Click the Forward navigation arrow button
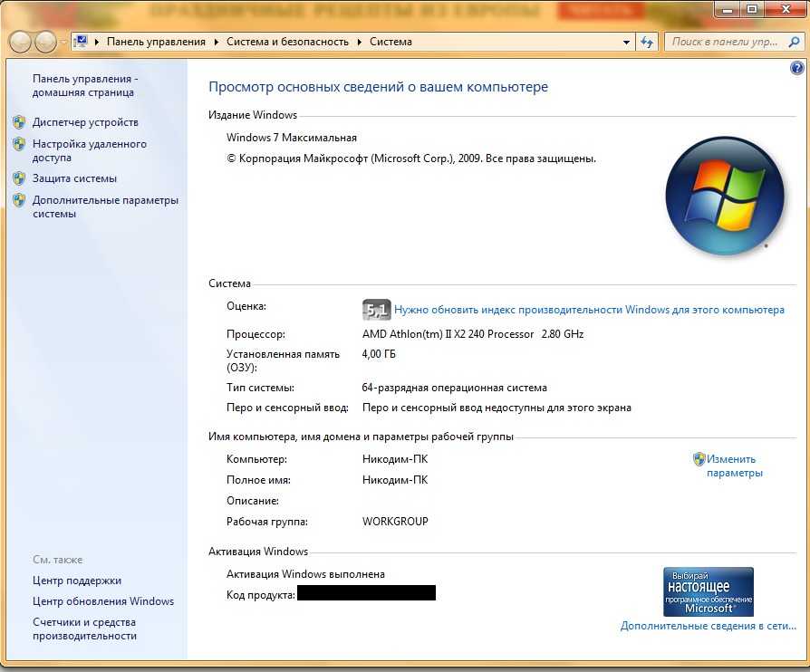 pos(45,42)
